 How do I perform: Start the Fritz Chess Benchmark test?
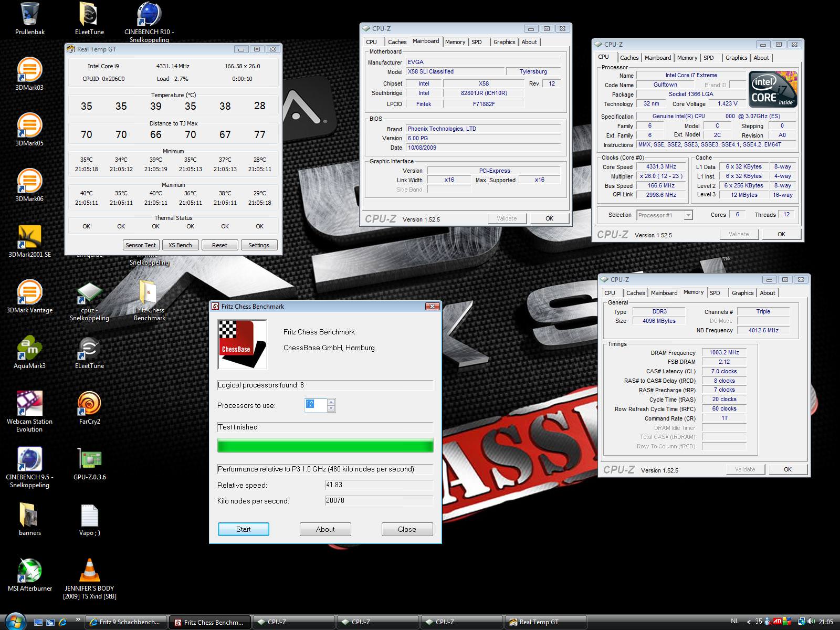tap(244, 529)
